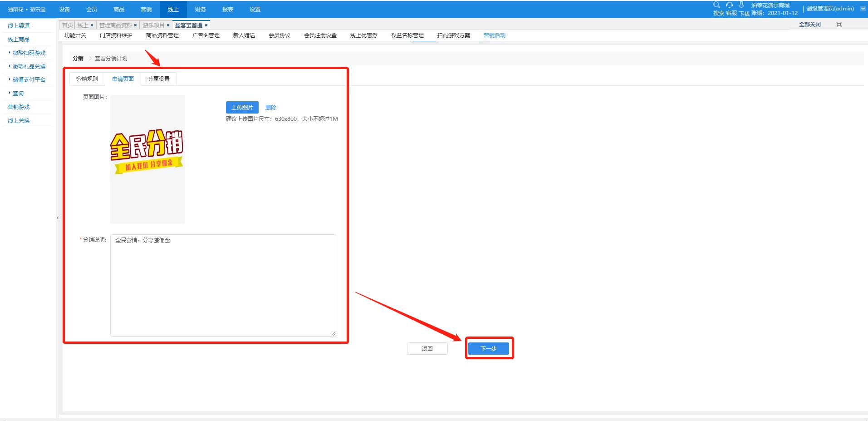Switch to the 申请页面 tab
The image size is (868, 421).
[x=123, y=79]
